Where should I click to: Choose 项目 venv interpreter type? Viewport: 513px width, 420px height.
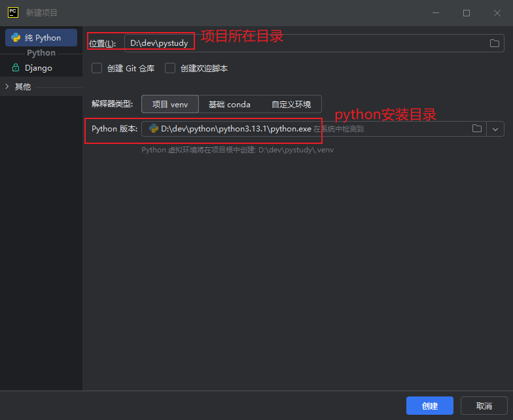(x=170, y=105)
